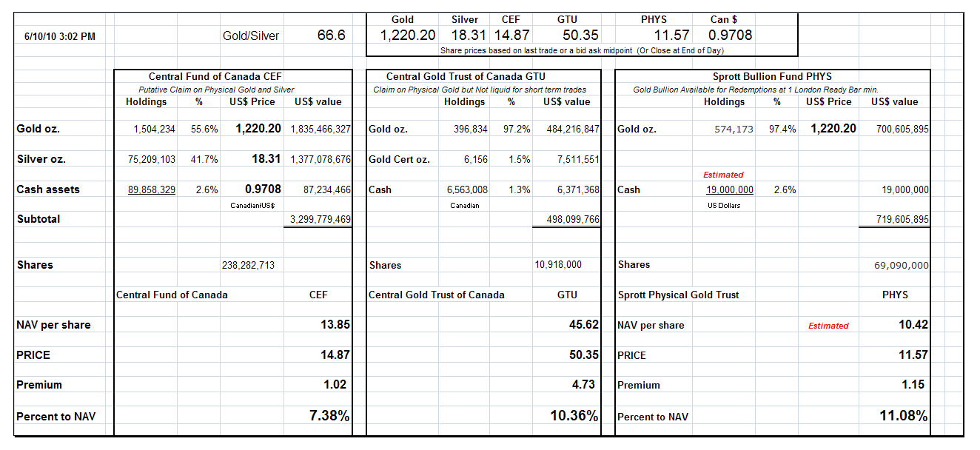Click the Sprott Physical Gold Trust label
This screenshot has height=450, width=980.
click(x=679, y=295)
